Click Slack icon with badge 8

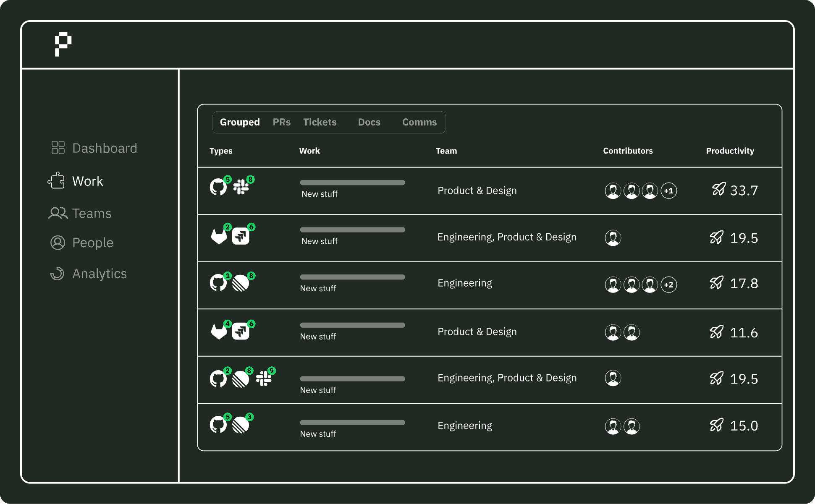[x=241, y=187]
